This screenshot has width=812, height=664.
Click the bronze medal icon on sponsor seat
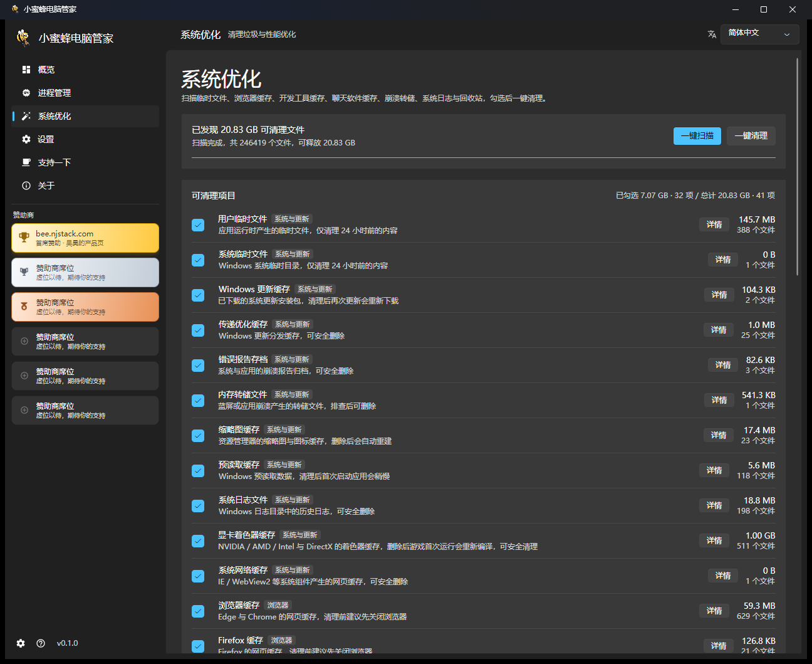(x=24, y=307)
